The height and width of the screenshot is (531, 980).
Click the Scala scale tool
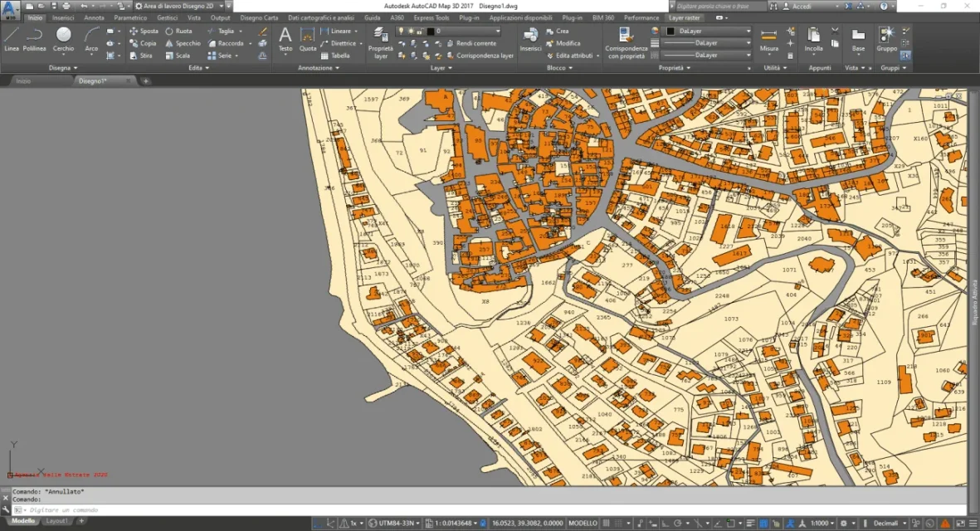coord(178,56)
